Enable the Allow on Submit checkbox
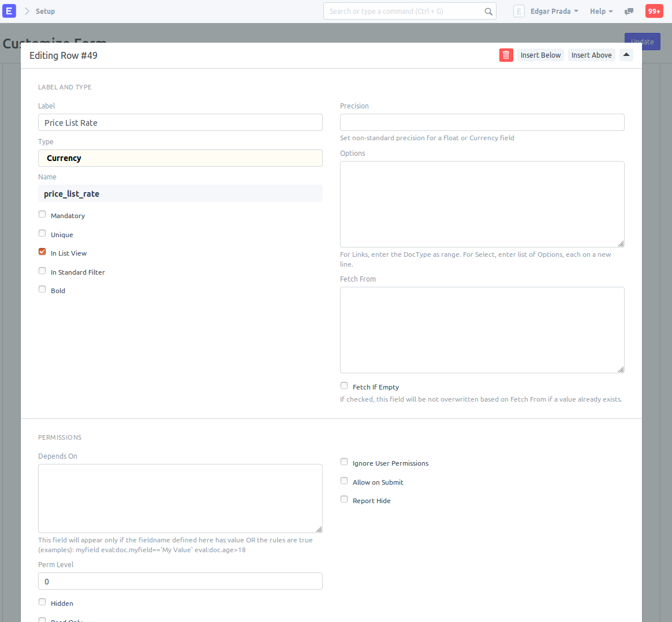Screen dimensions: 672x622 344,481
